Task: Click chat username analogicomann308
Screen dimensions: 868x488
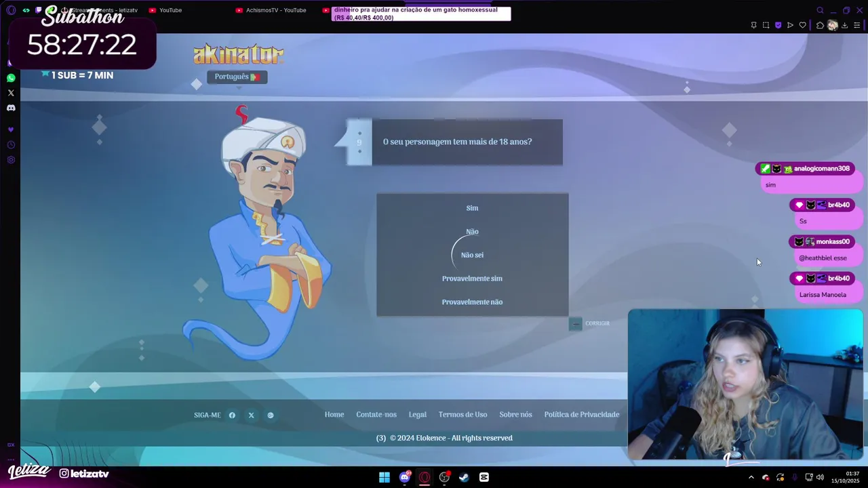Action: (x=821, y=169)
